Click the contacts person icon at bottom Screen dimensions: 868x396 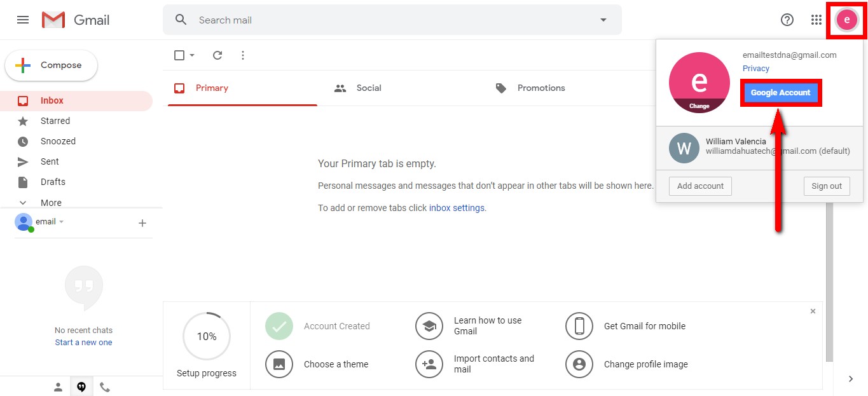tap(58, 387)
